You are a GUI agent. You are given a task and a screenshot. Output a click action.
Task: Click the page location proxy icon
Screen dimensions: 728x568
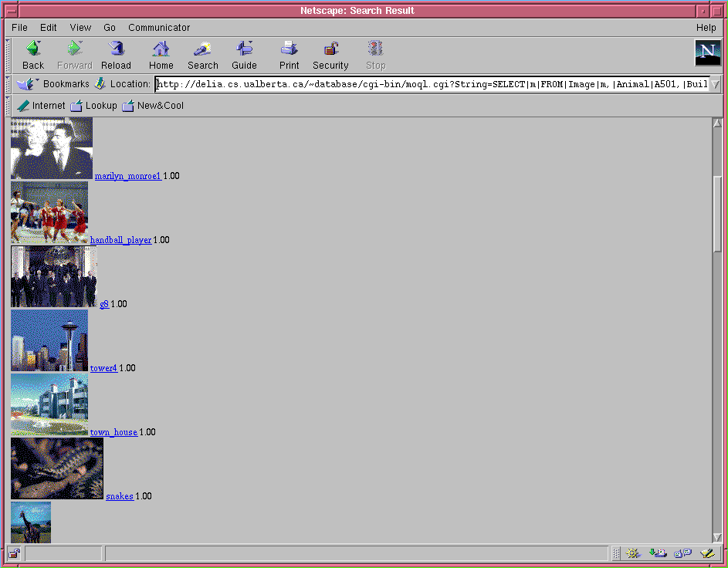tap(100, 83)
